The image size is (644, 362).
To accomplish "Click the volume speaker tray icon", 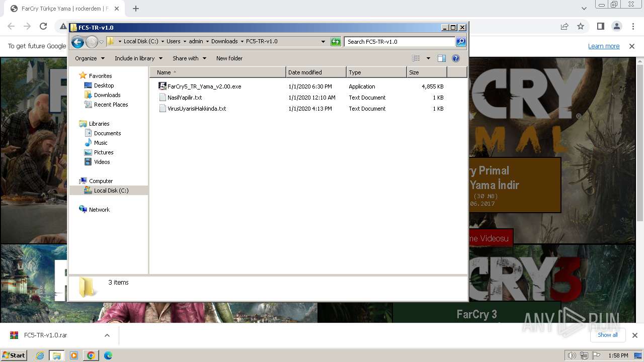I will pos(572,355).
